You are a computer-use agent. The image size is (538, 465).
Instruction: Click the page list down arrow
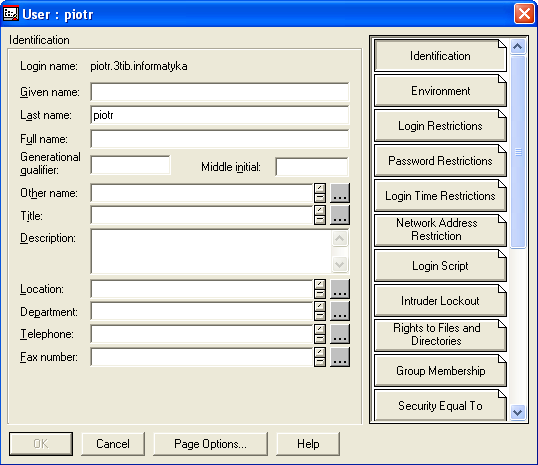click(x=518, y=412)
